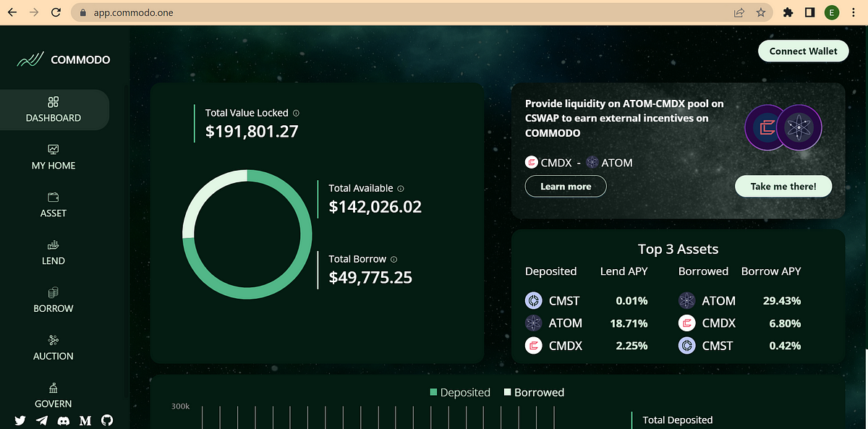
Task: Click the $49,775.25 total borrow amount
Action: tap(370, 277)
